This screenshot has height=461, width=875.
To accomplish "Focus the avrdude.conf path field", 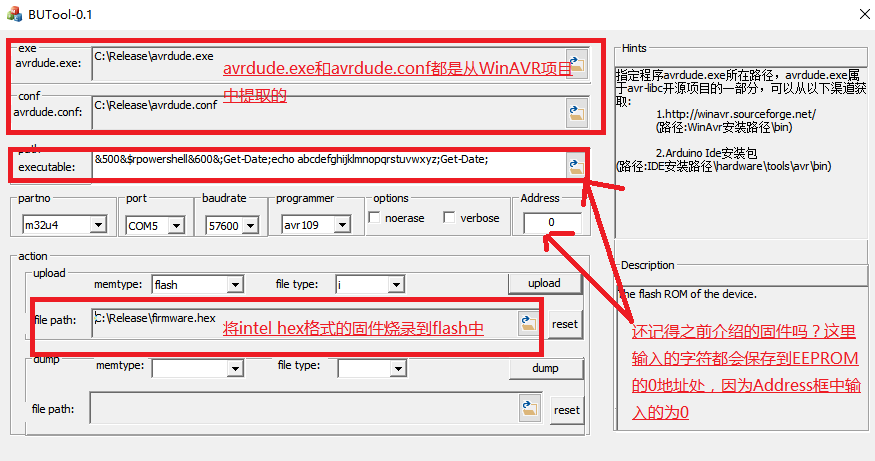I will coord(329,113).
